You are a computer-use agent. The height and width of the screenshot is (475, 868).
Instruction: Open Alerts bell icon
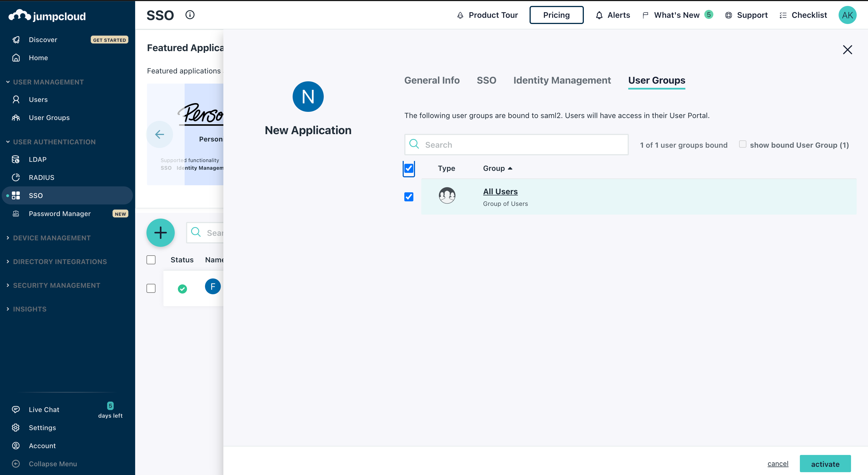pyautogui.click(x=599, y=15)
